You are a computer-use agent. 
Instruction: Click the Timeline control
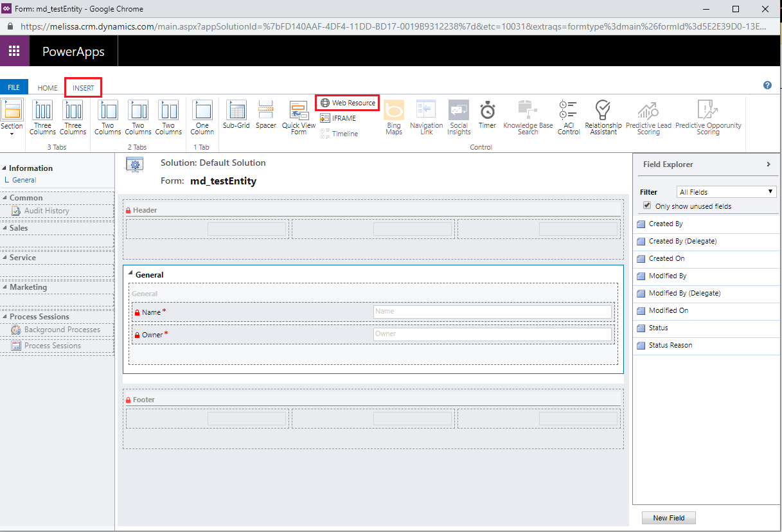coord(339,134)
